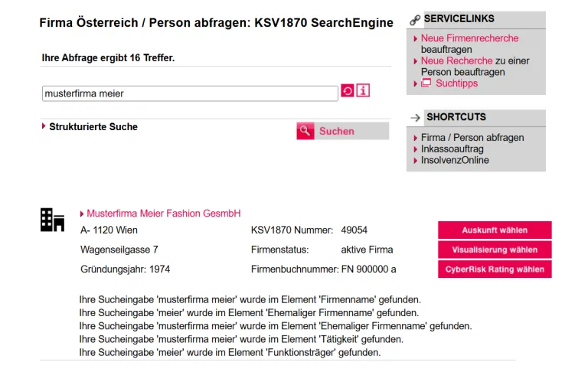Image resolution: width=588 pixels, height=369 pixels.
Task: Click the Servicelinks chain-link icon
Action: [416, 20]
